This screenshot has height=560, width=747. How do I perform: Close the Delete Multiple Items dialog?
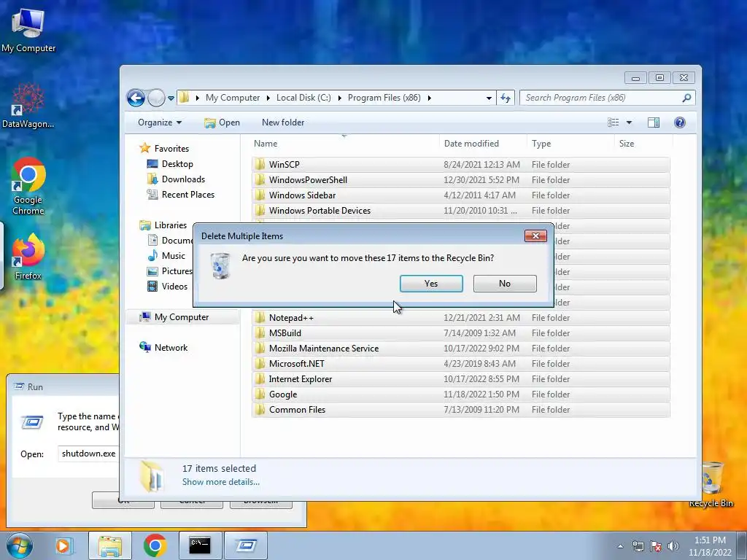pyautogui.click(x=535, y=236)
